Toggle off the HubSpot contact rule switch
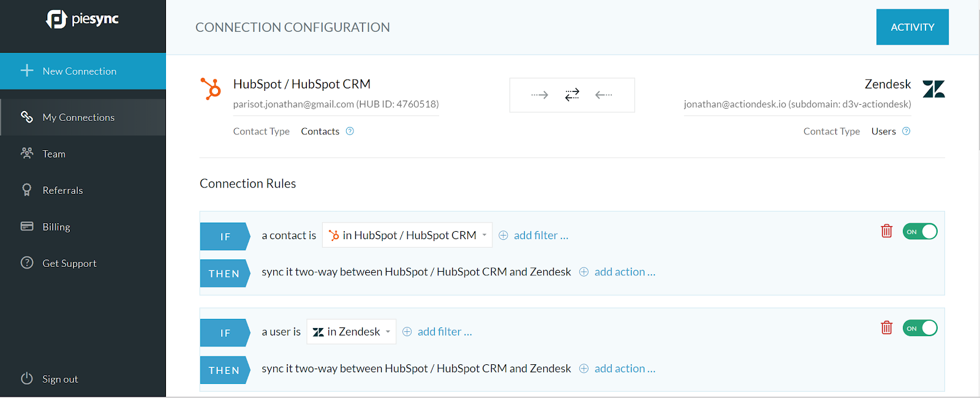 coord(920,232)
